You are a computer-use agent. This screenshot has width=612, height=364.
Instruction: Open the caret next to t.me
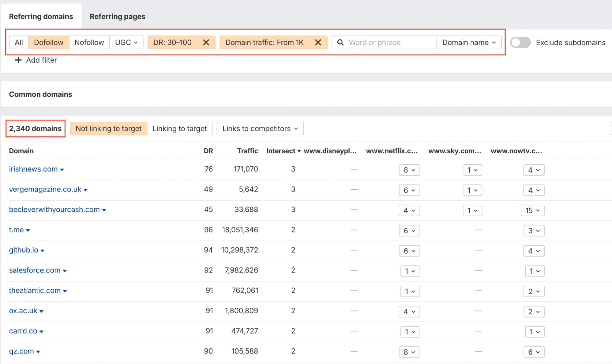[x=28, y=230]
